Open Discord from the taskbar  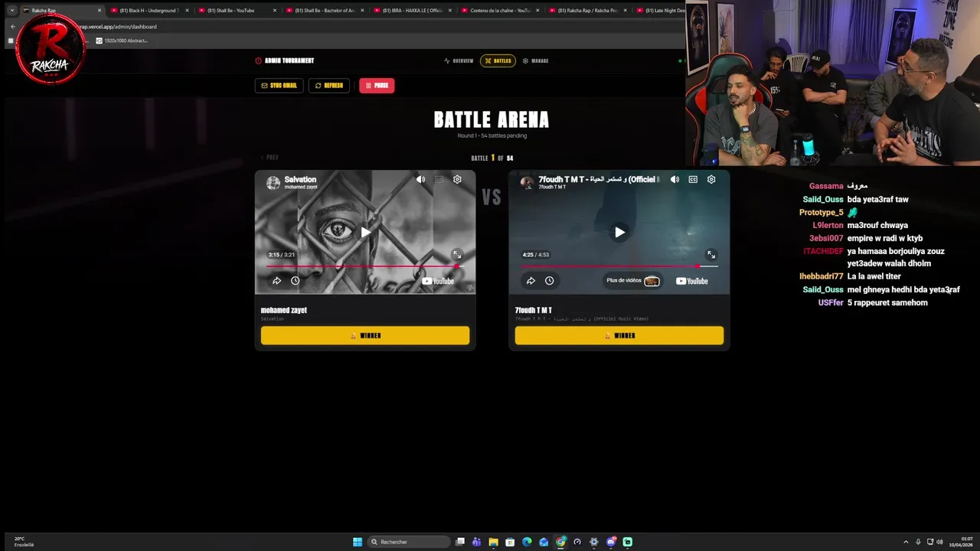(x=611, y=542)
